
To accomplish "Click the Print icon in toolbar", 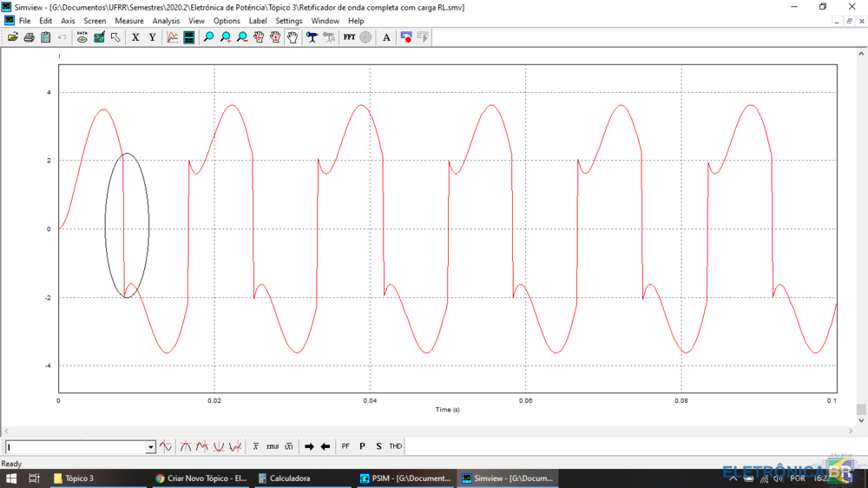I will (x=29, y=37).
